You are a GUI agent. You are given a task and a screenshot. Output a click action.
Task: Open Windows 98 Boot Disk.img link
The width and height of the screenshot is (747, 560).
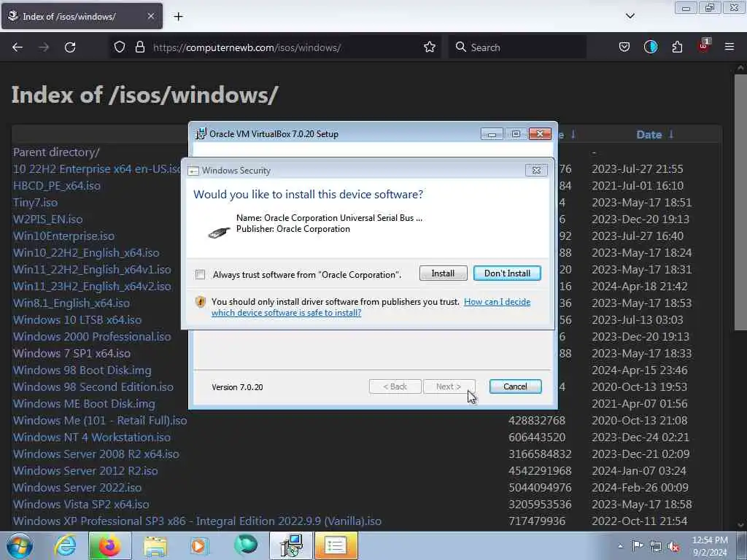coord(82,370)
